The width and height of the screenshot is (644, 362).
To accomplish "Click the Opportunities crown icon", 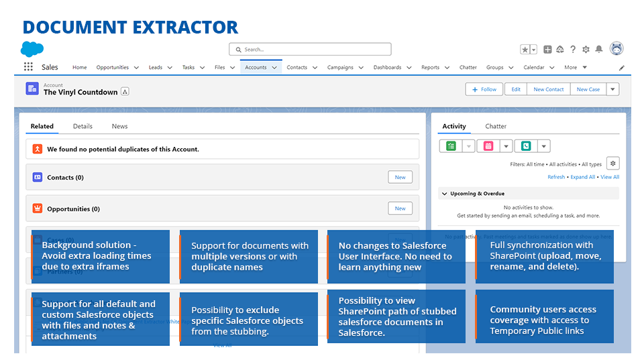I will (x=38, y=208).
